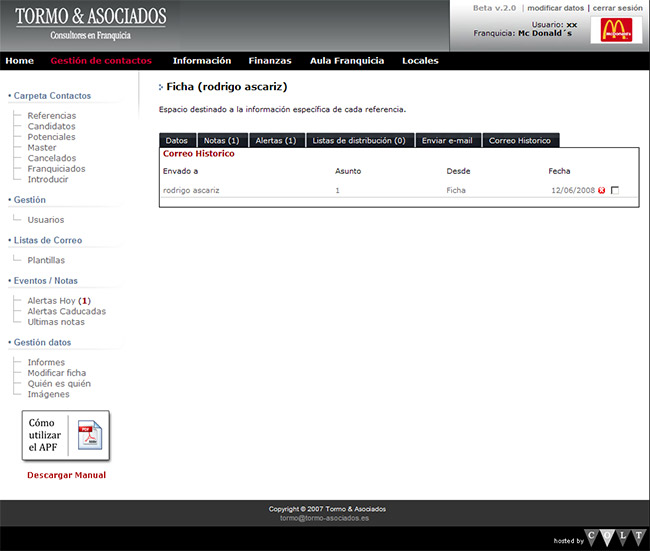Go to Aula Franquicia menu item
This screenshot has width=650, height=551.
click(347, 61)
